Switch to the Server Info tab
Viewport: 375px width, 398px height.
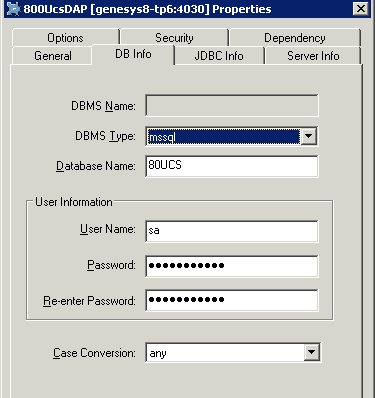(313, 56)
